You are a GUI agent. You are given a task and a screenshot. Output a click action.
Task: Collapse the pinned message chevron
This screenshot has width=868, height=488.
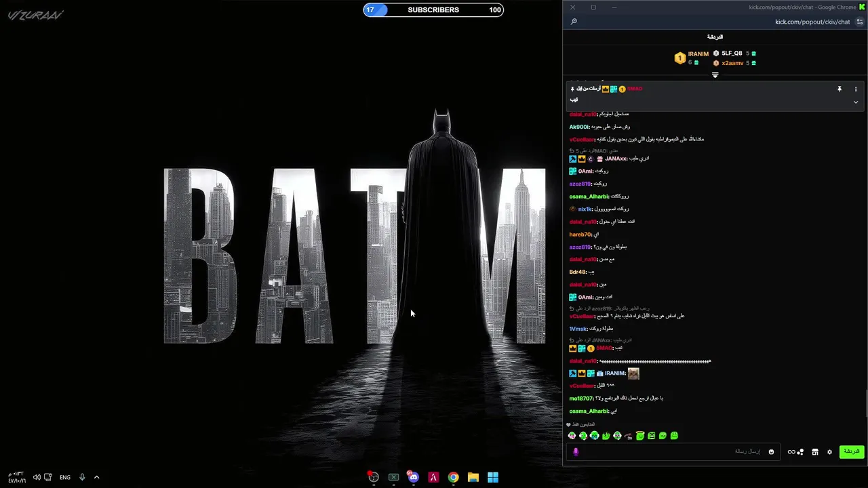[x=856, y=102]
